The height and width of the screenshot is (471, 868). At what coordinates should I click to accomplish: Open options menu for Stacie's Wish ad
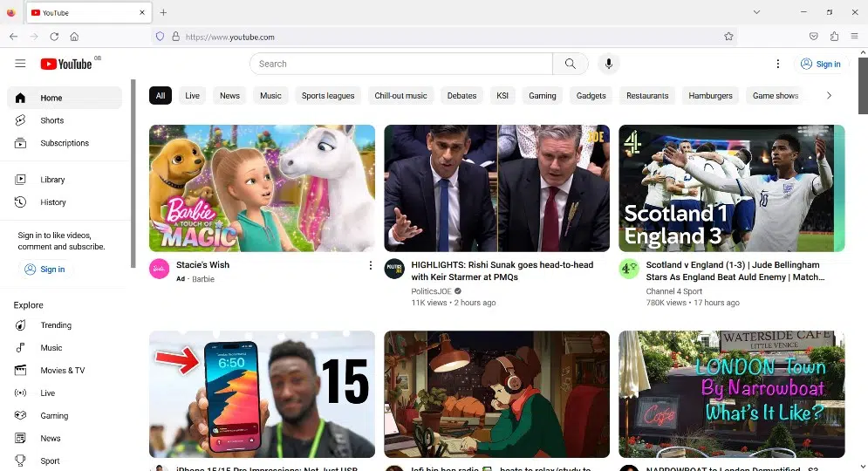[x=370, y=265]
